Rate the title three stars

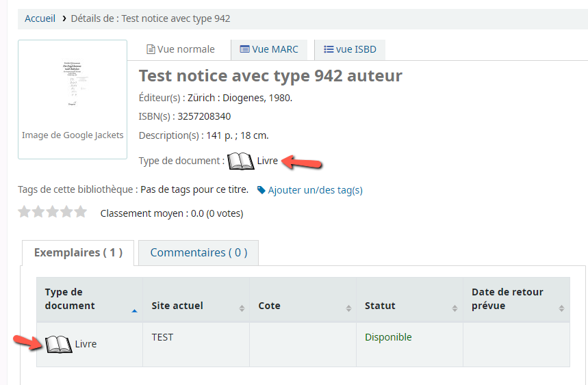[53, 212]
